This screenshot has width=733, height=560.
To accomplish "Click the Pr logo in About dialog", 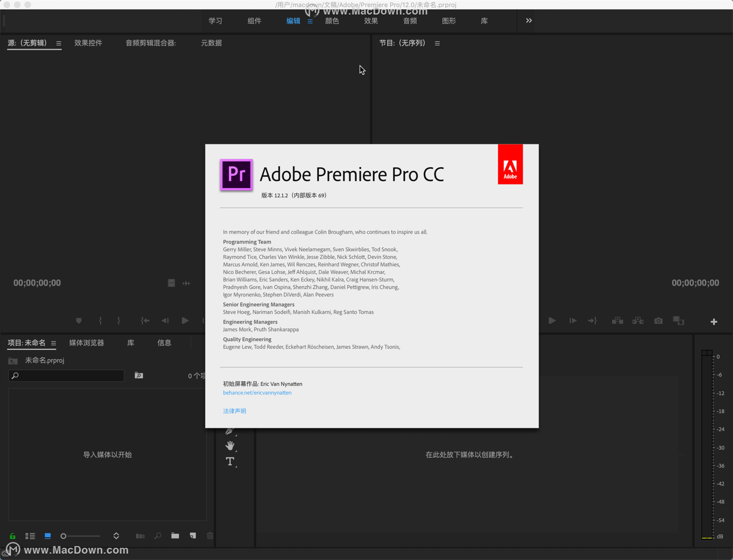I will point(236,175).
